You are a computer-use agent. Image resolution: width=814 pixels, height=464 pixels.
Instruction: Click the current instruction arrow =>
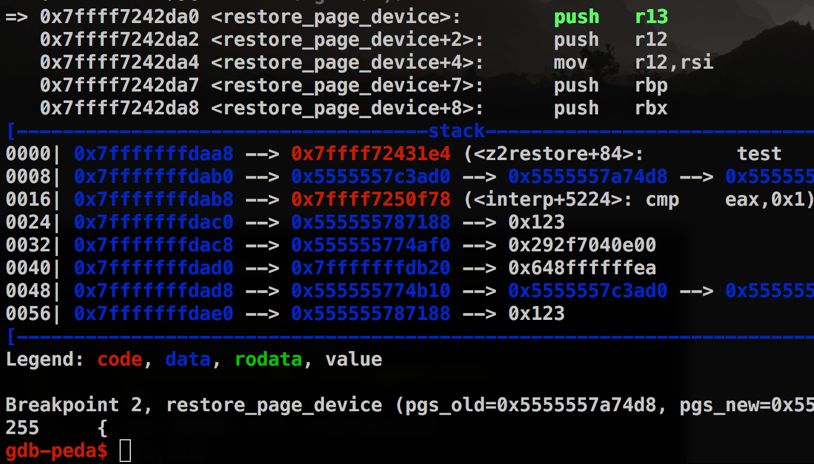point(16,17)
